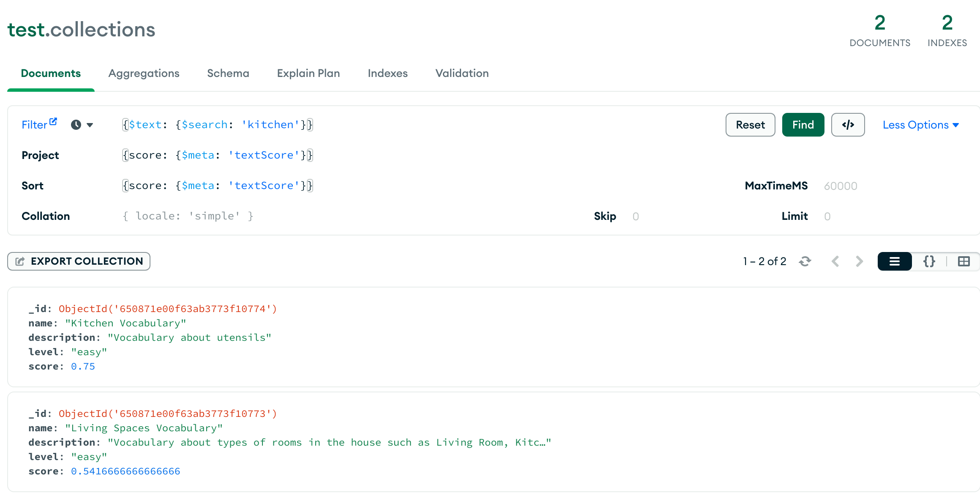Reset the current query filter

tap(750, 124)
